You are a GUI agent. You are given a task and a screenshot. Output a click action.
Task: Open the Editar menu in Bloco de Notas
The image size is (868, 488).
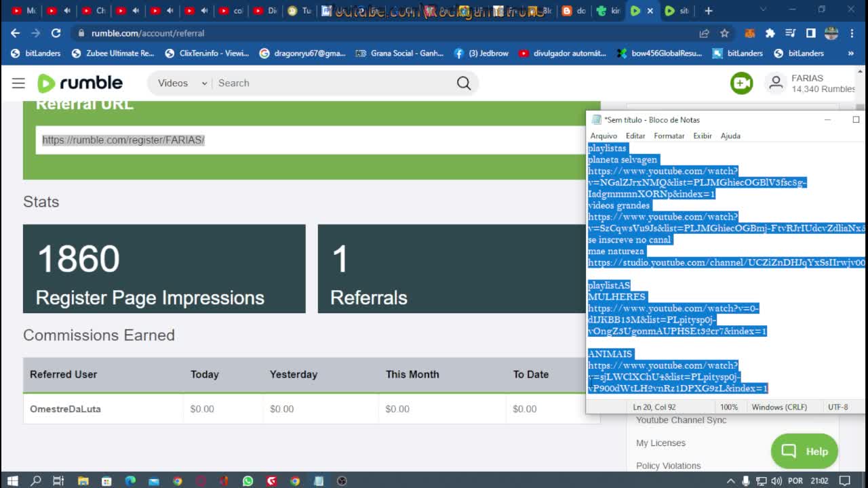tap(635, 136)
